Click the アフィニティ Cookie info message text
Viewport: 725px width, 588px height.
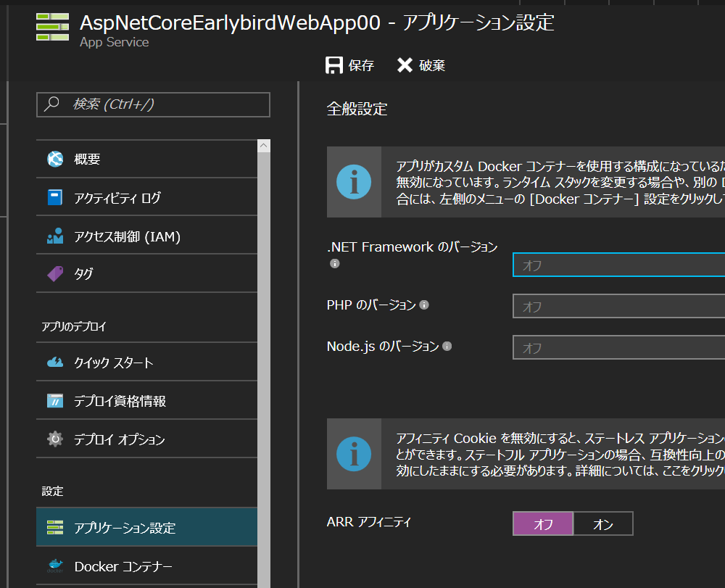(560, 455)
